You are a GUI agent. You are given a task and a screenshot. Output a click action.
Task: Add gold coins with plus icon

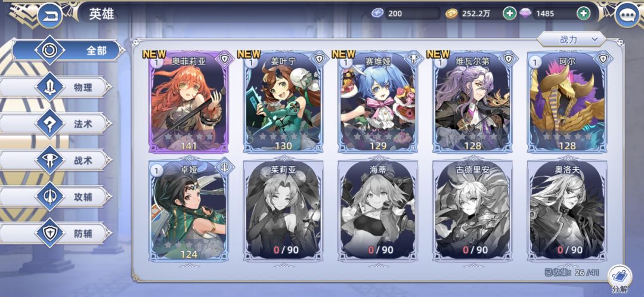[510, 14]
